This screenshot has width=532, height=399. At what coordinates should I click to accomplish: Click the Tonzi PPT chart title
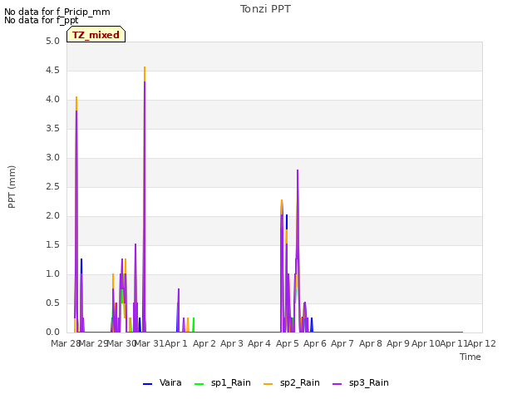(x=265, y=9)
